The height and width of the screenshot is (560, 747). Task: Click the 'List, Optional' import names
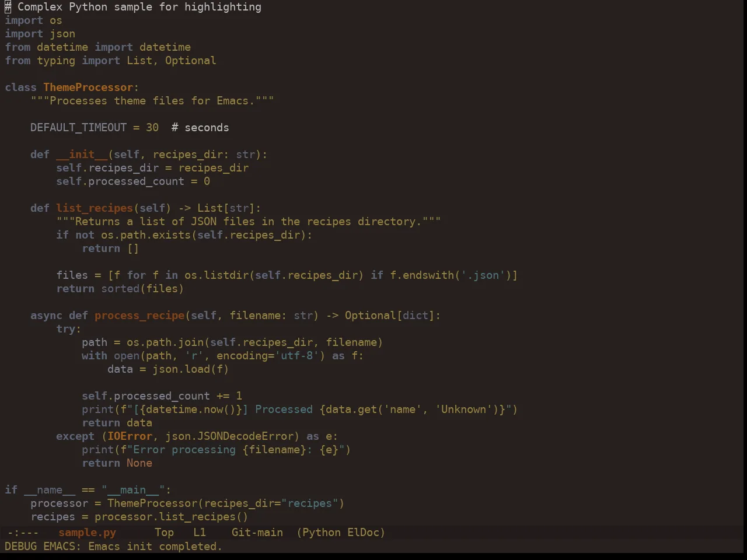(x=172, y=61)
